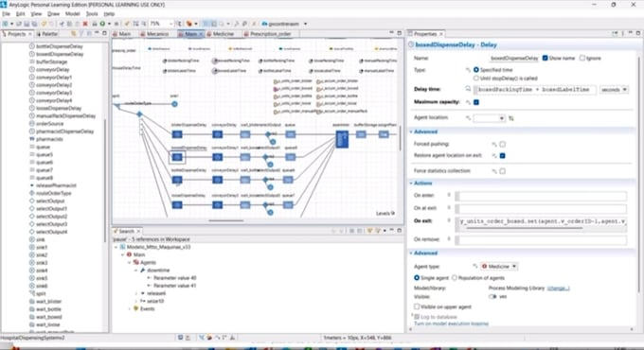Select the blisterDispenseDelay block in the diagram
The height and width of the screenshot is (350, 644).
click(x=177, y=134)
